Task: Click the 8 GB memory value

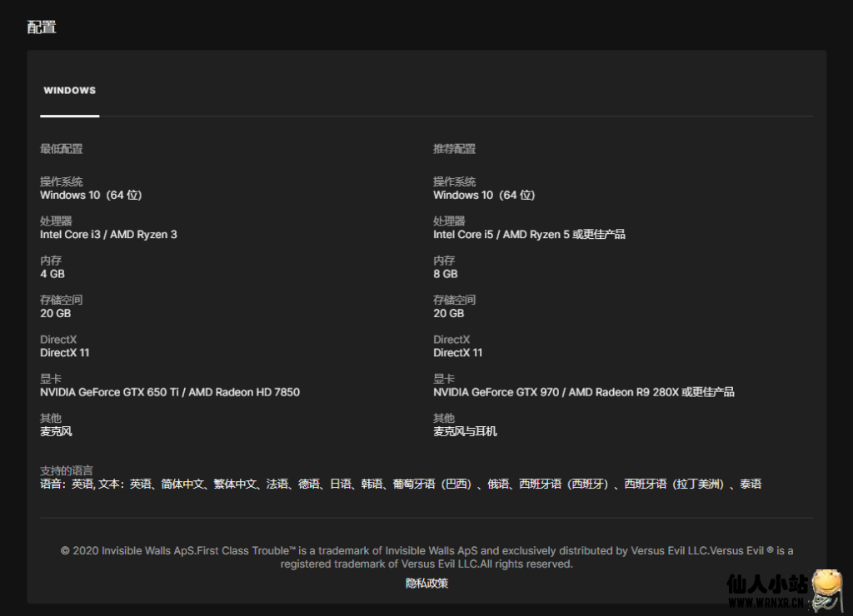Action: pos(446,274)
